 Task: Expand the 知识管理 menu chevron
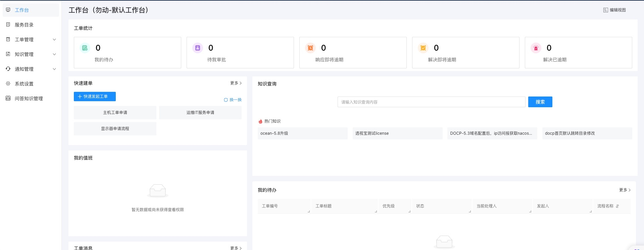tap(54, 54)
